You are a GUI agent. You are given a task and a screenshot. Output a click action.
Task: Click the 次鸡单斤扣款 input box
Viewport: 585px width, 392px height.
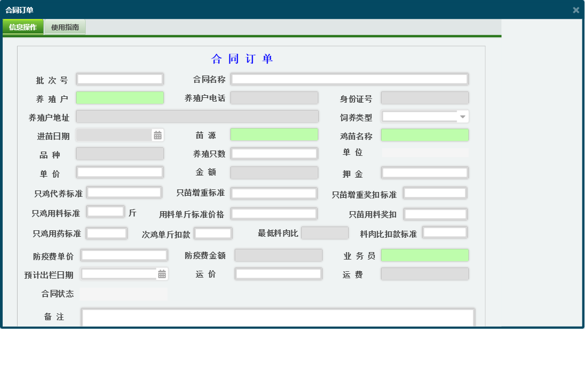pyautogui.click(x=213, y=233)
